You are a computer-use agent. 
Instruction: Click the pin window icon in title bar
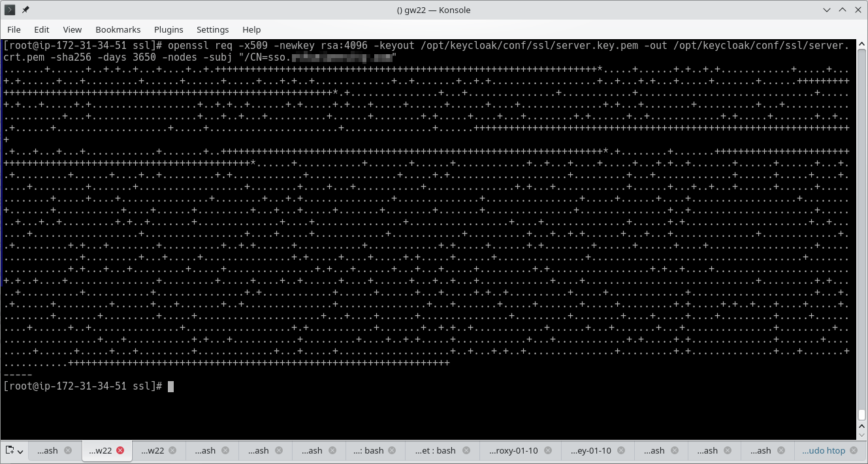click(x=25, y=10)
